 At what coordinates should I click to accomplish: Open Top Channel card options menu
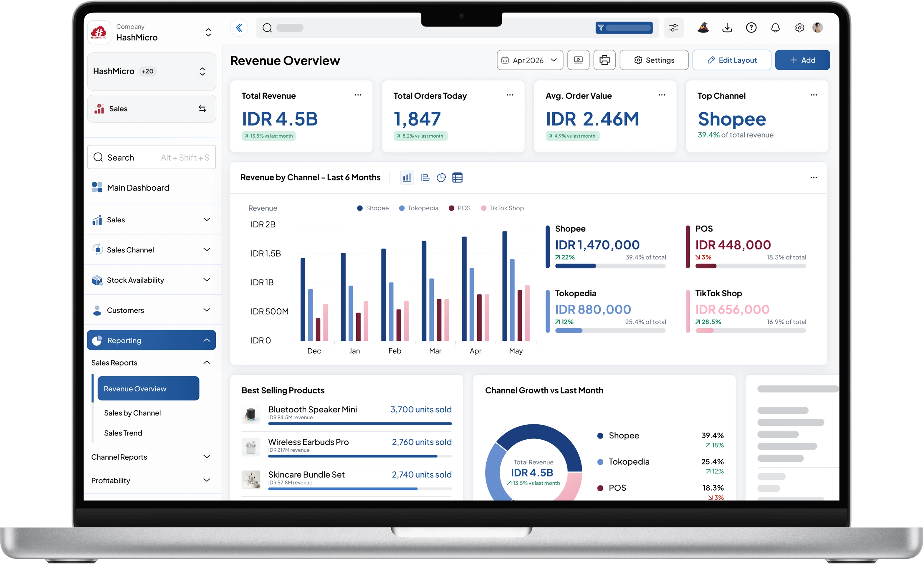point(814,95)
